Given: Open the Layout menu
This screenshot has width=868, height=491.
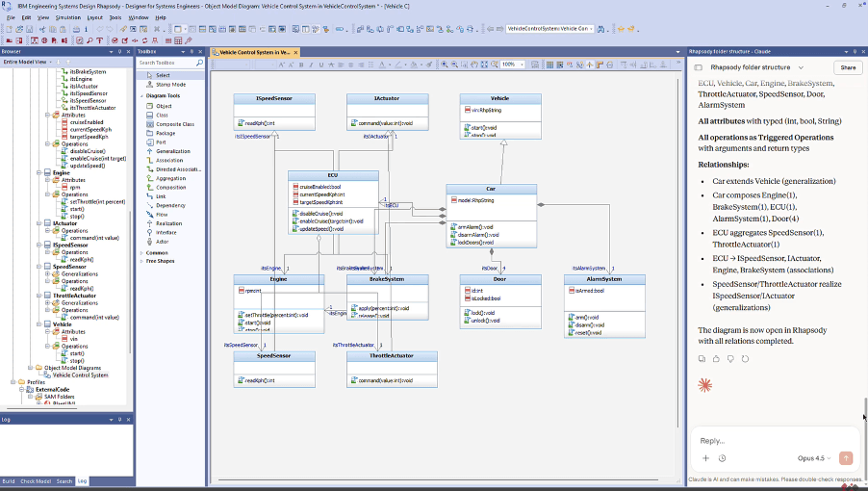Looking at the screenshot, I should [94, 17].
